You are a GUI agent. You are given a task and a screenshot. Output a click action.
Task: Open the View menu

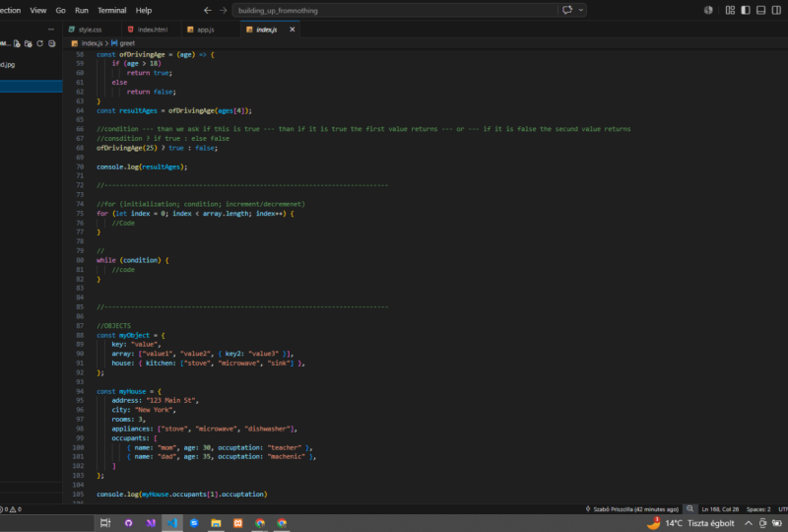[x=37, y=10]
